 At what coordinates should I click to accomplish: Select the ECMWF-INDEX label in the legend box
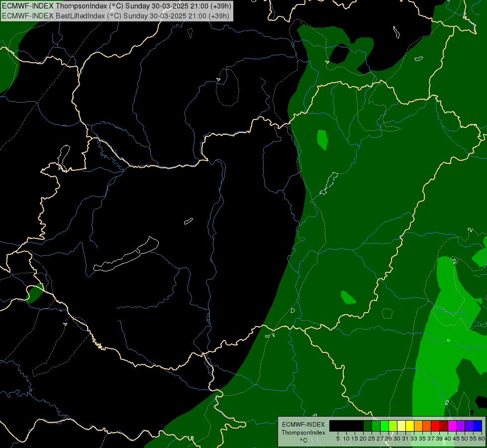tap(303, 425)
